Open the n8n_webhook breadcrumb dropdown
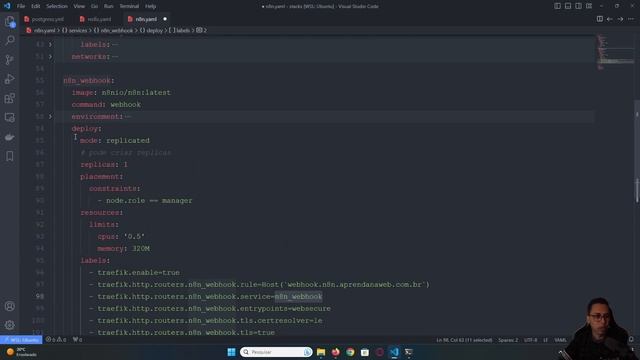640x360 pixels. click(113, 30)
